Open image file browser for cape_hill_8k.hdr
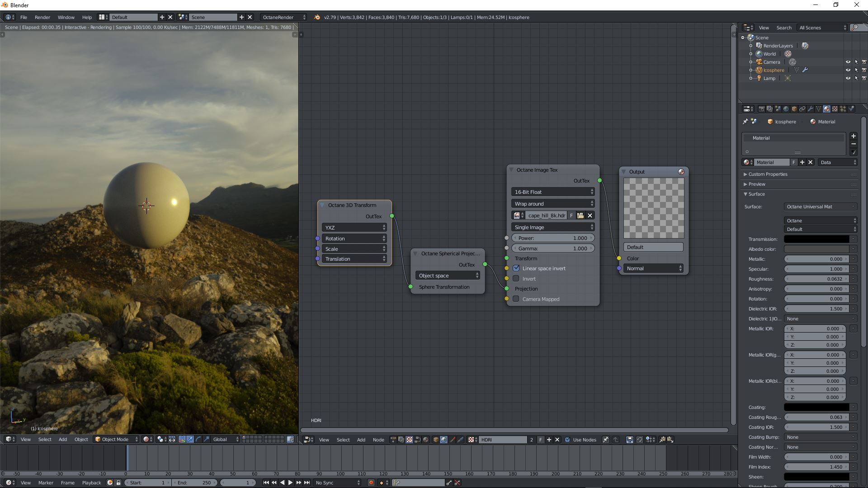 580,216
